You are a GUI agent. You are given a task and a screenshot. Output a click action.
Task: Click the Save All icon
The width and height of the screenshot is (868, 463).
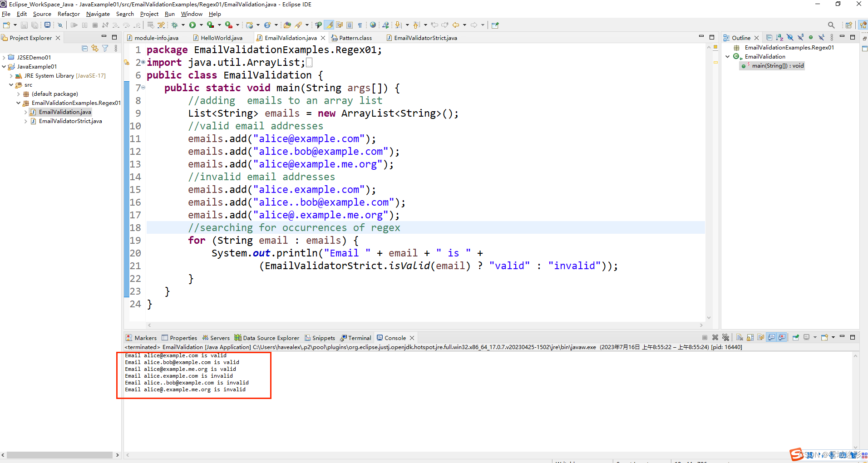(x=35, y=25)
